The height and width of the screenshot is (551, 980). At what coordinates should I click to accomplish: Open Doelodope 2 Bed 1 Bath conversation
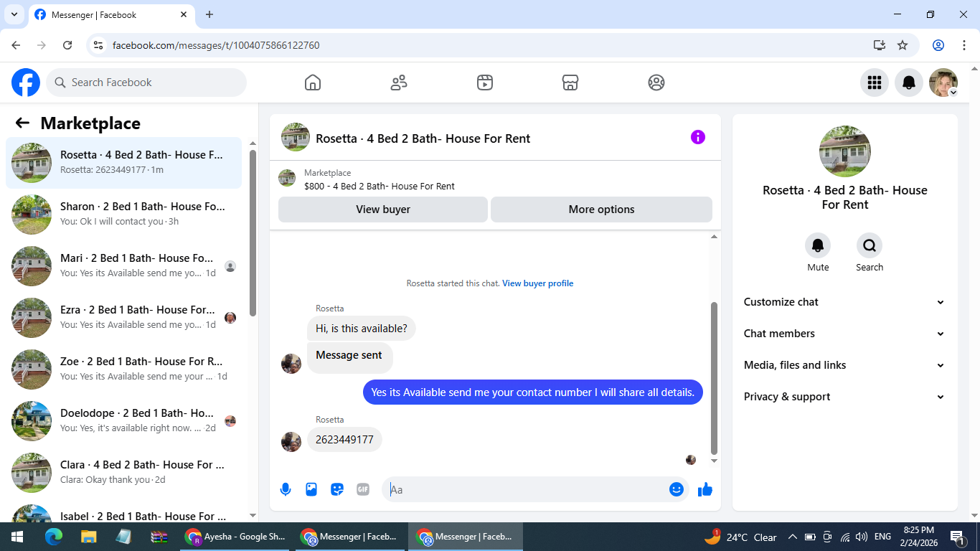click(x=123, y=421)
